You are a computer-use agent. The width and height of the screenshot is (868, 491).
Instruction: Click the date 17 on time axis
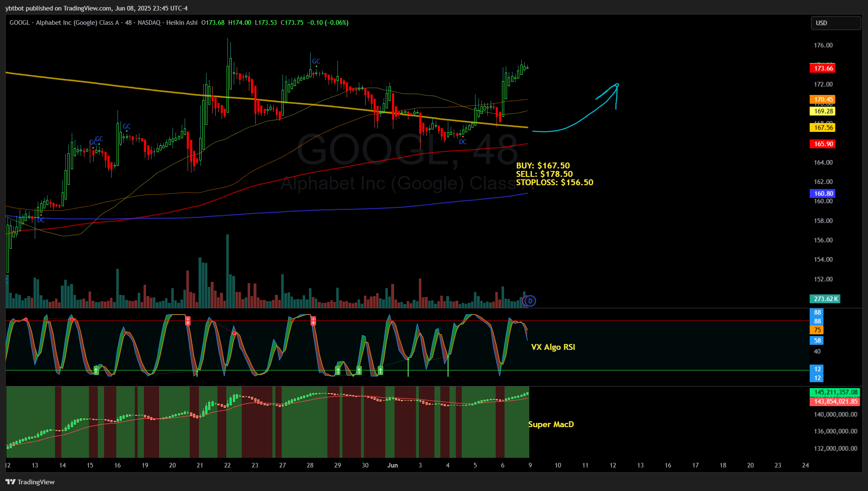695,465
